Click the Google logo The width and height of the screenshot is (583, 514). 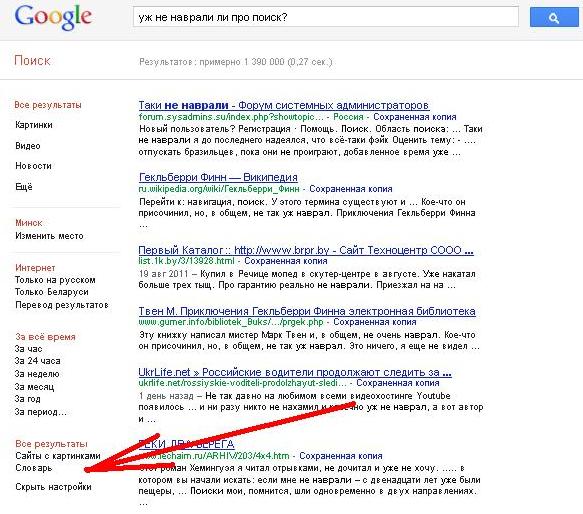click(x=53, y=17)
